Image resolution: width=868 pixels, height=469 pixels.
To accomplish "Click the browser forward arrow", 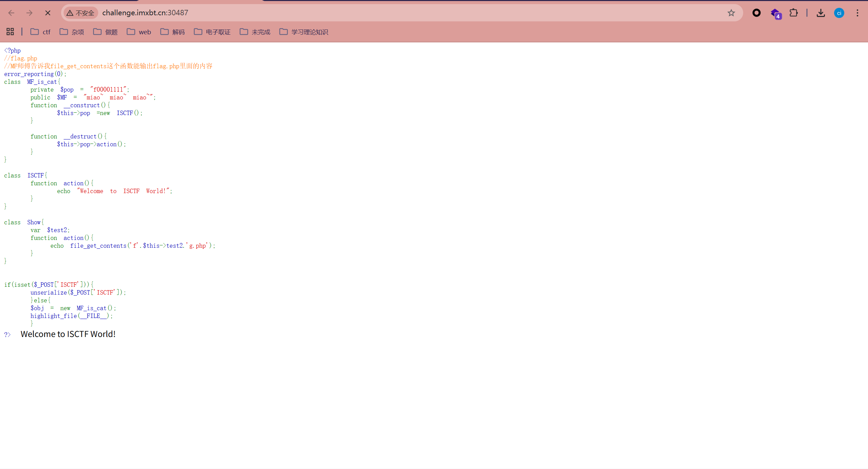I will [x=30, y=13].
